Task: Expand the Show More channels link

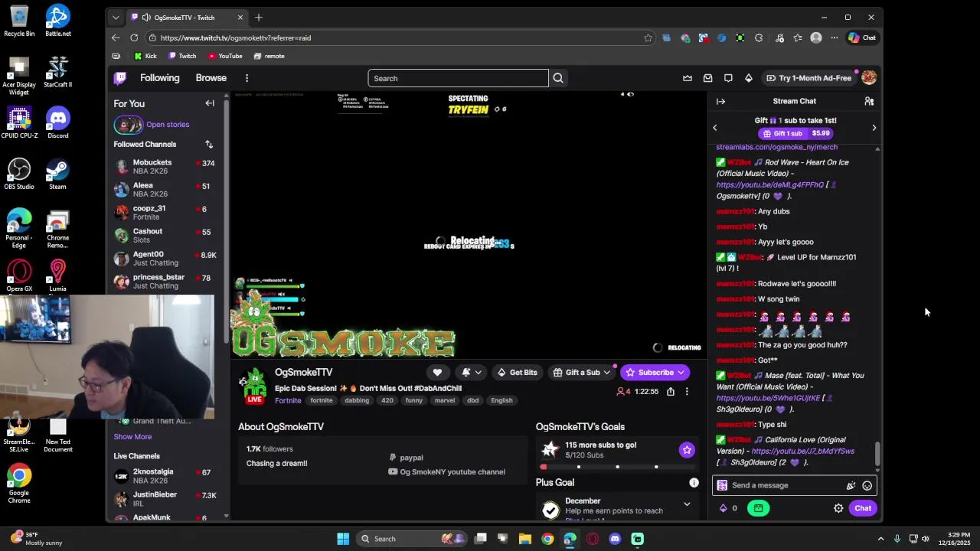Action: coord(132,436)
